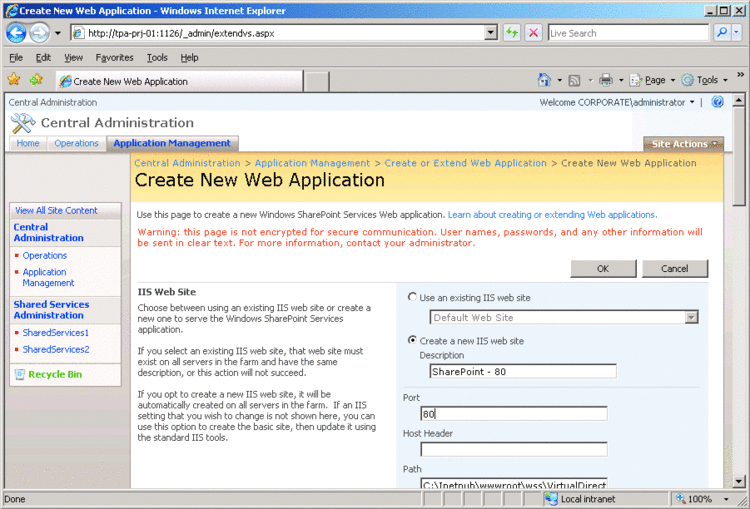Select the Create New Web Application browser tab
Image resolution: width=750 pixels, height=509 pixels.
(x=179, y=81)
